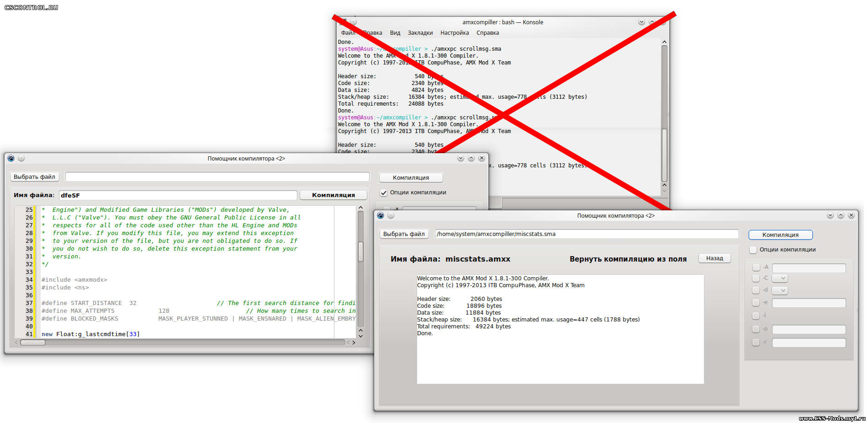Focus the empty file path field in code editor window
This screenshot has height=423, width=868.
tap(217, 177)
